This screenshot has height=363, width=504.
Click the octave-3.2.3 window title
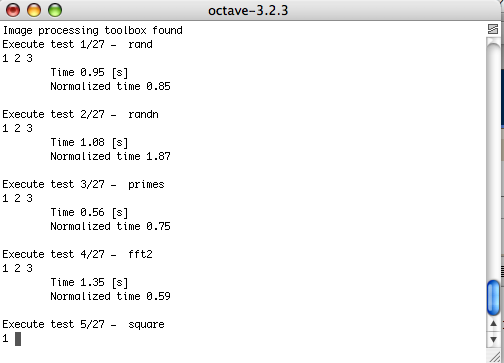coord(248,11)
